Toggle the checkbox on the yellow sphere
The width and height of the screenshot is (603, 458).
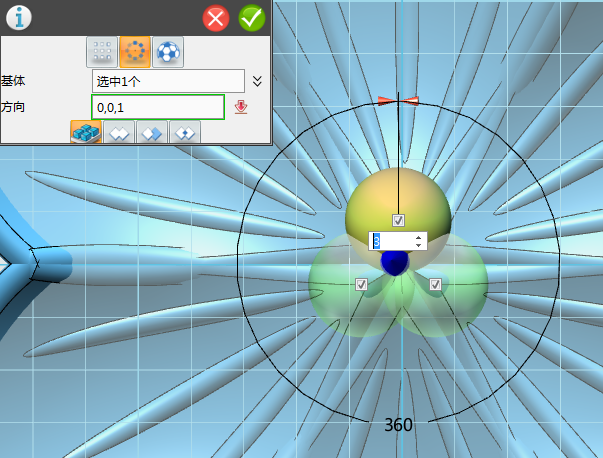(x=398, y=220)
